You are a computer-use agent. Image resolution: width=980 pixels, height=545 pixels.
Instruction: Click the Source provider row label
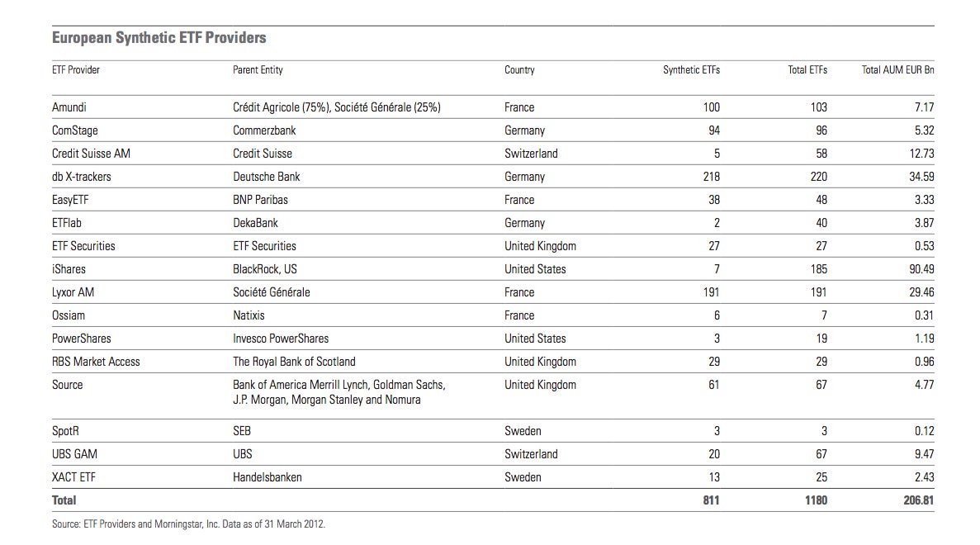coord(67,385)
